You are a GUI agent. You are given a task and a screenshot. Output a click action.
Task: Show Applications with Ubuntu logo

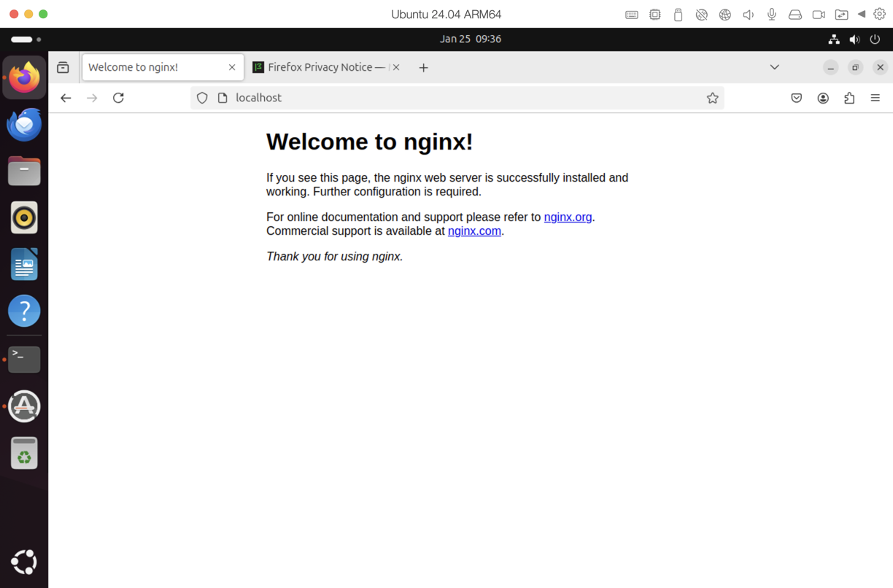point(24,562)
